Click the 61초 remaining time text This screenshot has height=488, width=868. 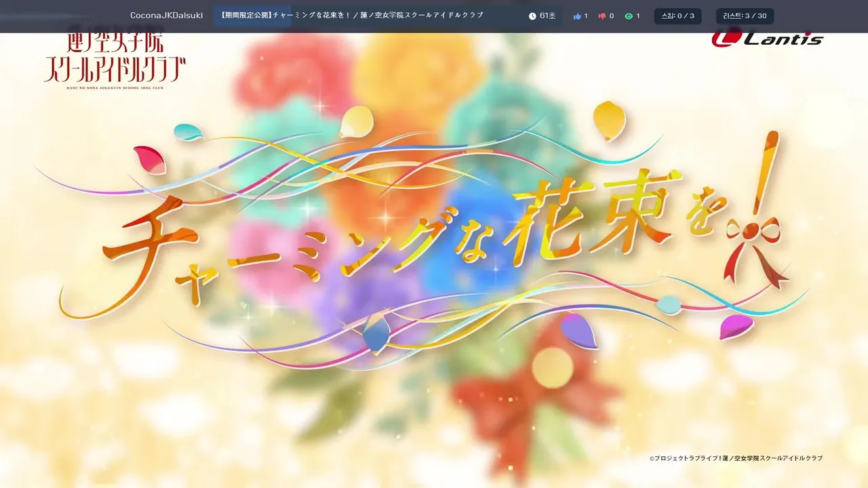click(x=547, y=16)
